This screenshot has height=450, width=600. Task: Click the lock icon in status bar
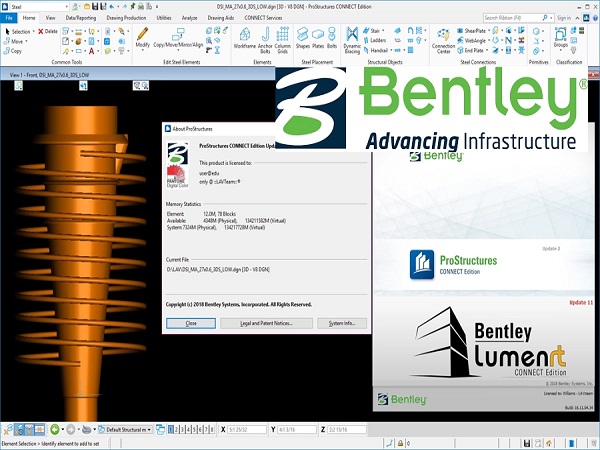tap(400, 443)
